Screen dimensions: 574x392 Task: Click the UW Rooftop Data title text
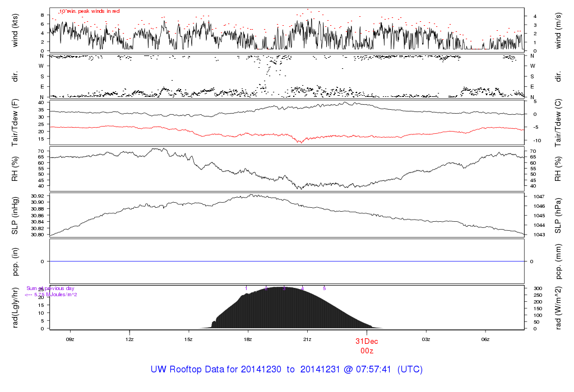tap(286, 370)
